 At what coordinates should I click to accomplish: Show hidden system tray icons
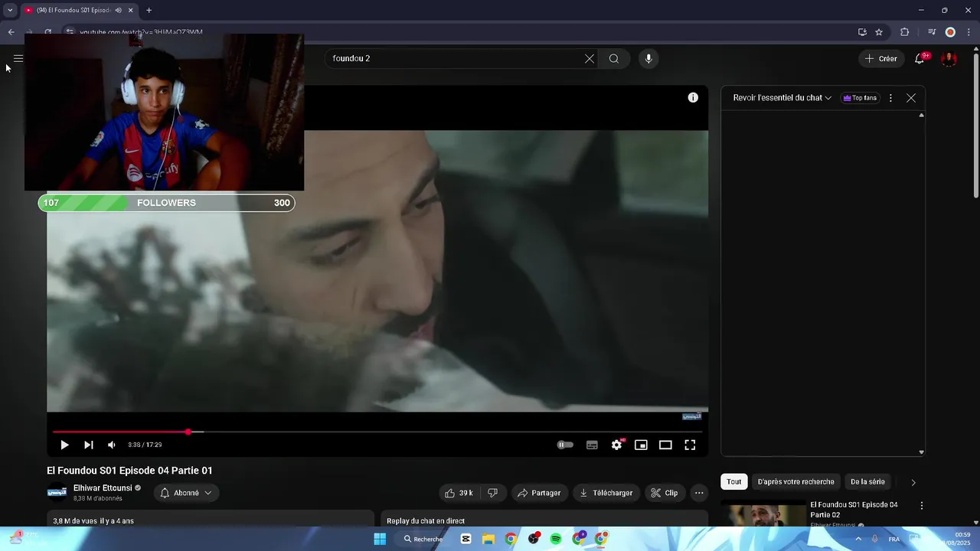coord(857,539)
